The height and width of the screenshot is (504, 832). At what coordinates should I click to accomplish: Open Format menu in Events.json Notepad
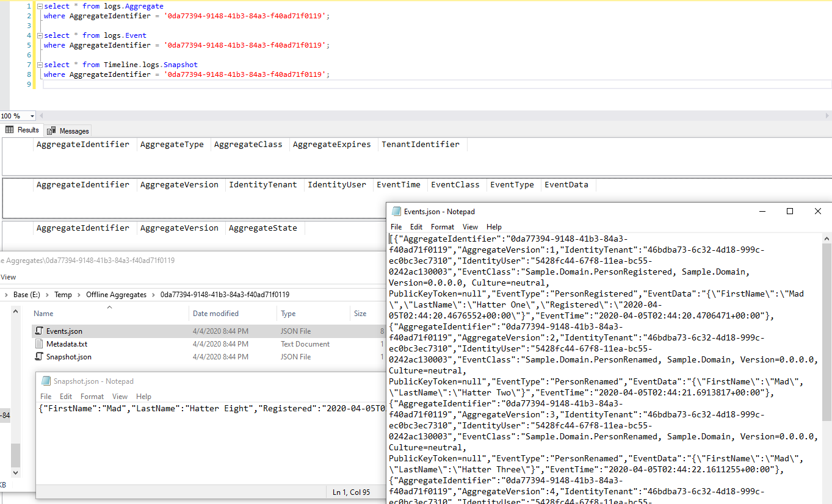pyautogui.click(x=443, y=227)
